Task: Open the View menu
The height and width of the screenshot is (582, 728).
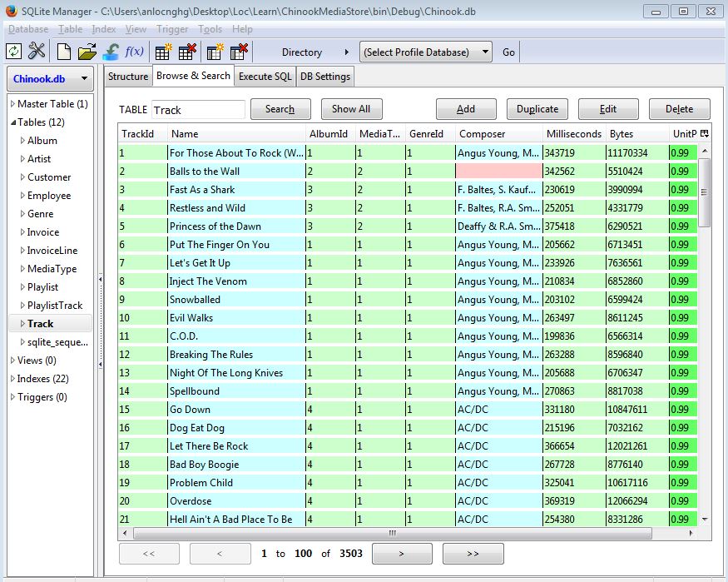Action: click(x=136, y=29)
